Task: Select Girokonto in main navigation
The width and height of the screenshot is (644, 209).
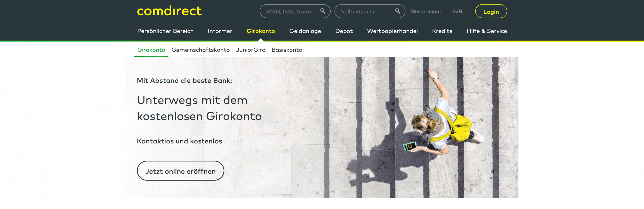Action: [x=261, y=31]
